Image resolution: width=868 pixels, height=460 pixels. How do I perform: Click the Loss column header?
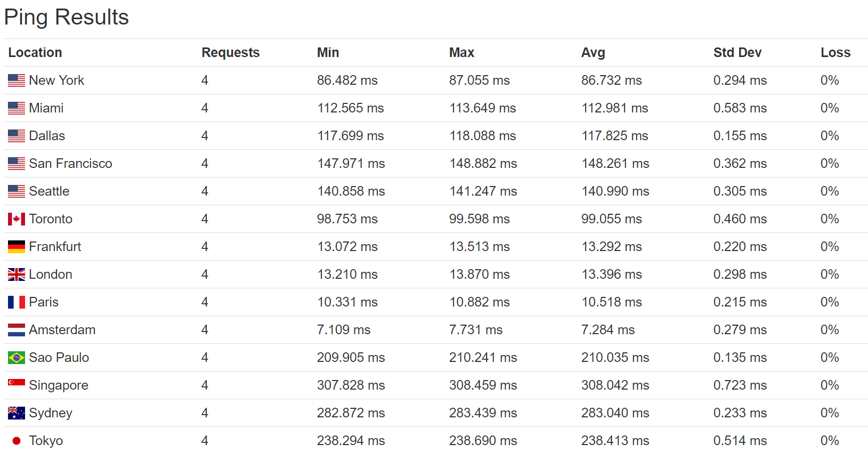pyautogui.click(x=835, y=53)
